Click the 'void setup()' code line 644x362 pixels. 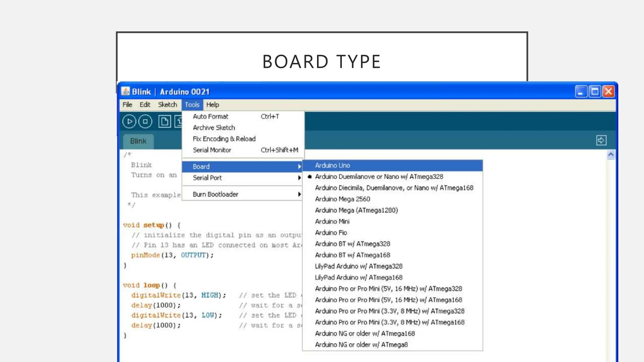[x=152, y=225]
